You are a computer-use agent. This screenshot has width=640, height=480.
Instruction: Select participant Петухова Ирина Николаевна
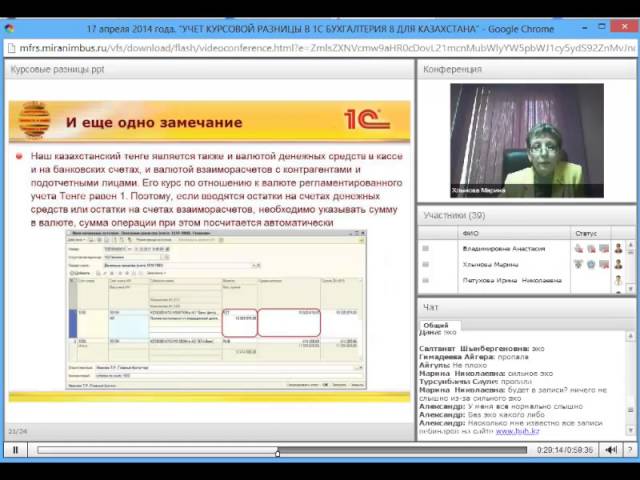pos(512,280)
